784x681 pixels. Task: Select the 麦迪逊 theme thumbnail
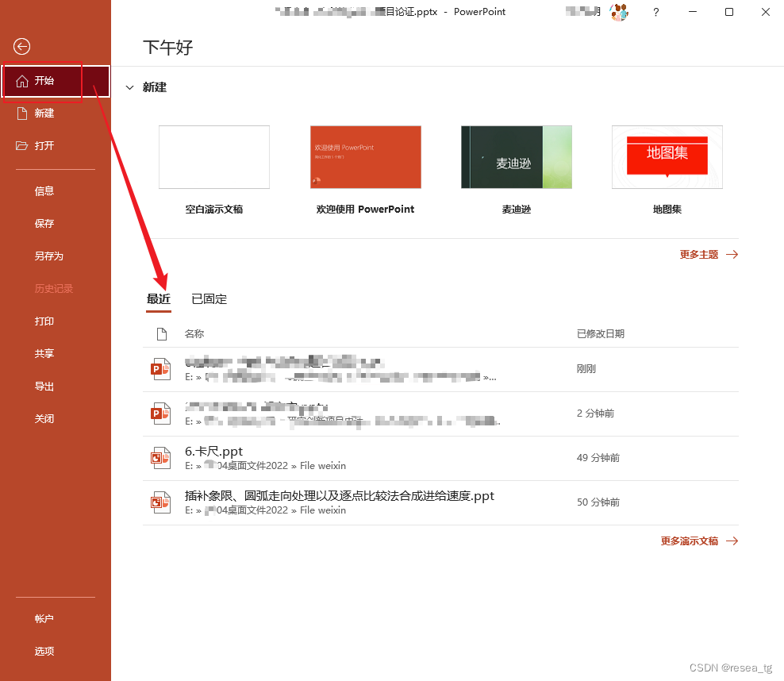(x=517, y=157)
